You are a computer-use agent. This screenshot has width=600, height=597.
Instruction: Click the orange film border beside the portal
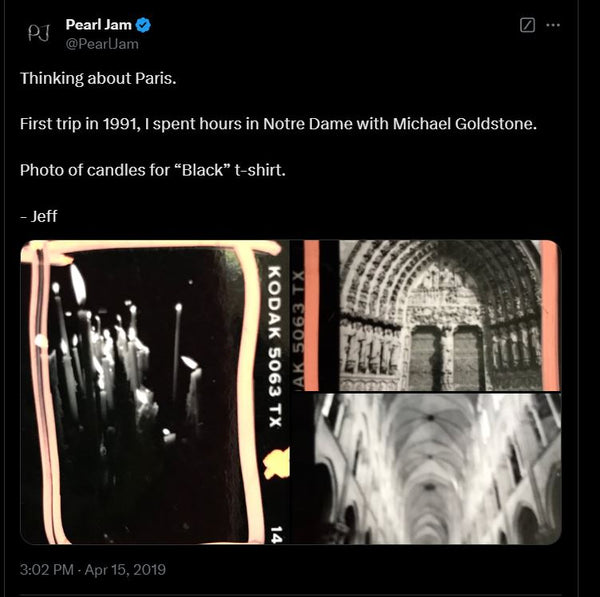pyautogui.click(x=549, y=315)
